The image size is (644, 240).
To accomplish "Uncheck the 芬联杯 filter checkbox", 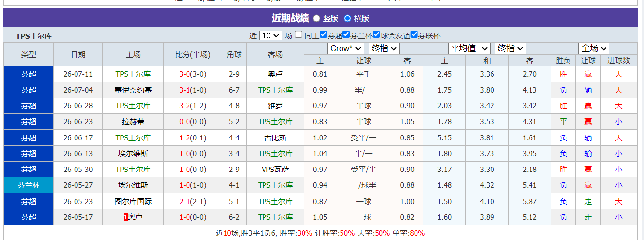I will point(414,34).
